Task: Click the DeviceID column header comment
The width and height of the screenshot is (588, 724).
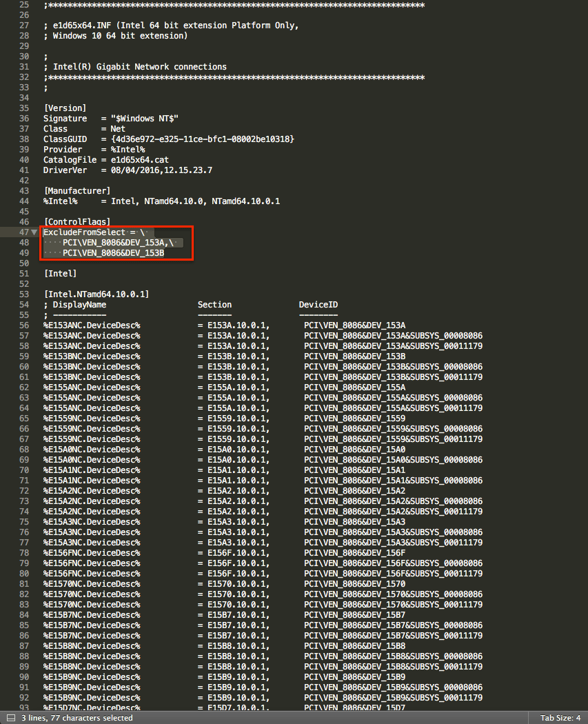Action: tap(318, 305)
